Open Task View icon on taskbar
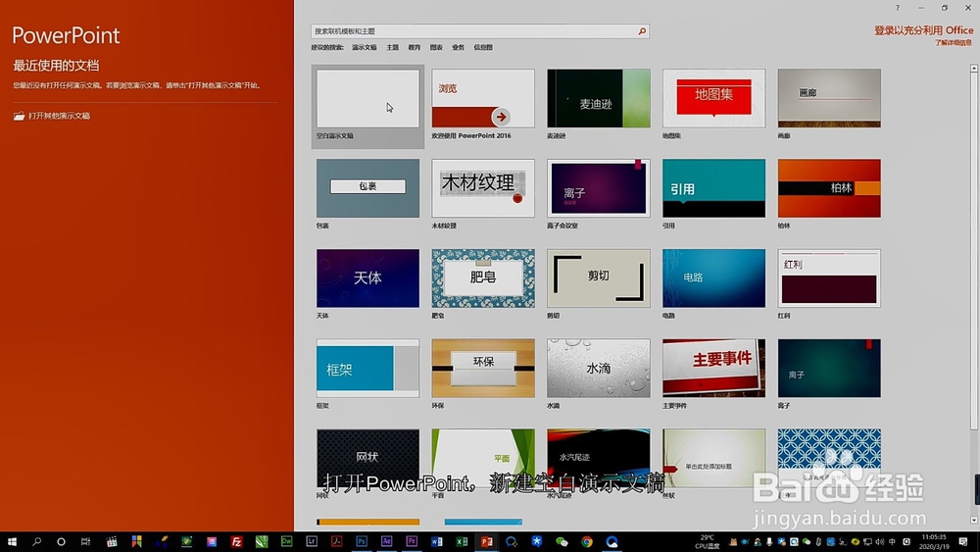Image resolution: width=980 pixels, height=552 pixels. point(85,542)
